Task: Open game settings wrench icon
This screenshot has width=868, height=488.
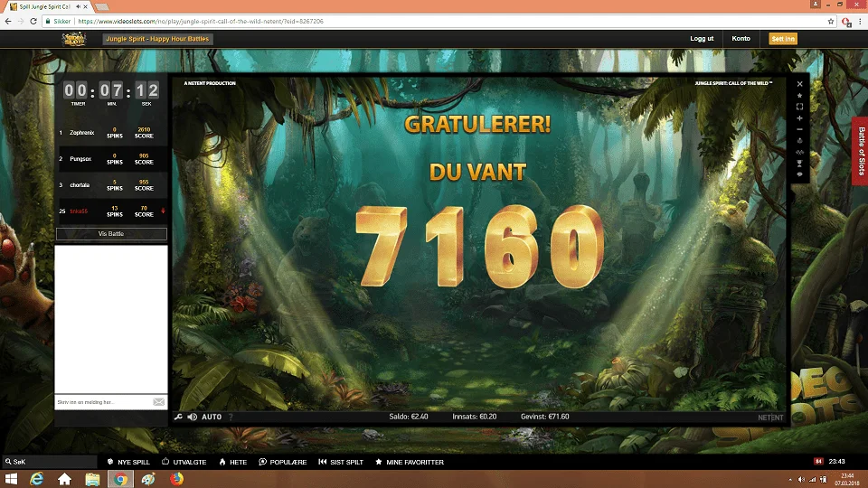Action: (x=178, y=417)
